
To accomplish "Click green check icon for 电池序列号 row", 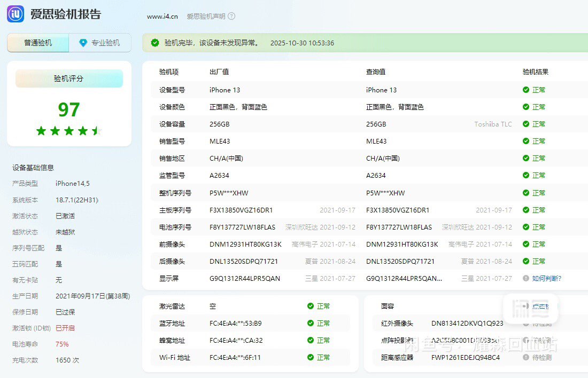I will [x=526, y=227].
